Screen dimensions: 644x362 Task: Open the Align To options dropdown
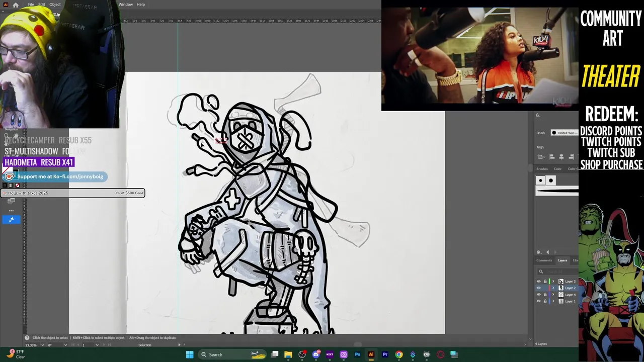point(541,157)
